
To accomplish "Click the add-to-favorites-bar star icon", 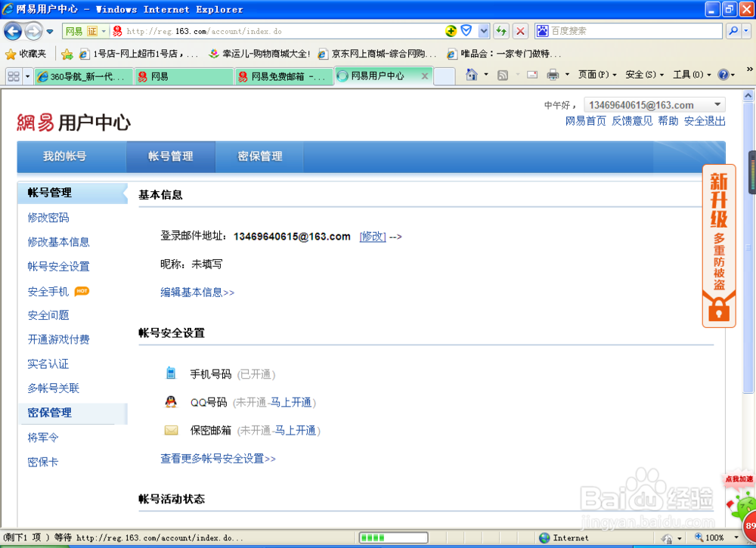I will (67, 54).
